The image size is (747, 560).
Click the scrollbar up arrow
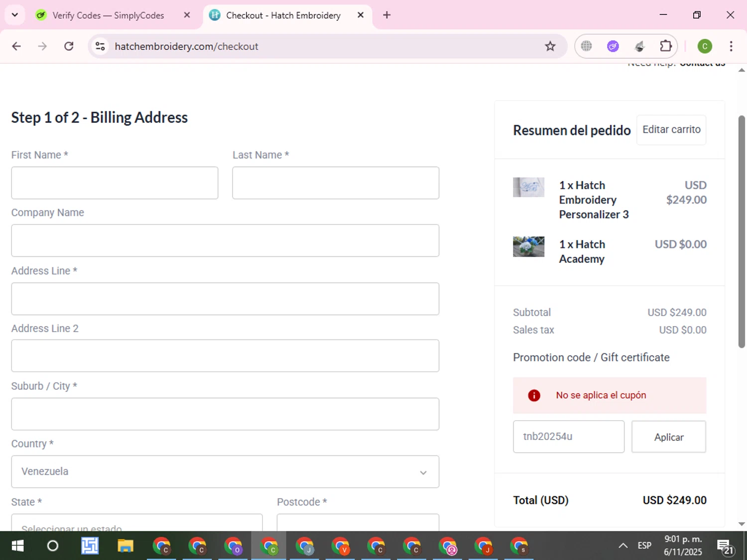click(x=742, y=70)
